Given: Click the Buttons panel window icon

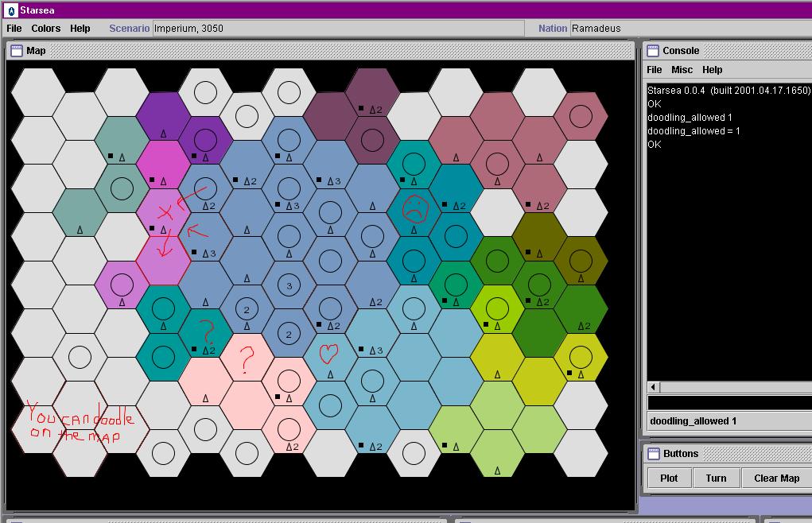Looking at the screenshot, I should [x=652, y=454].
